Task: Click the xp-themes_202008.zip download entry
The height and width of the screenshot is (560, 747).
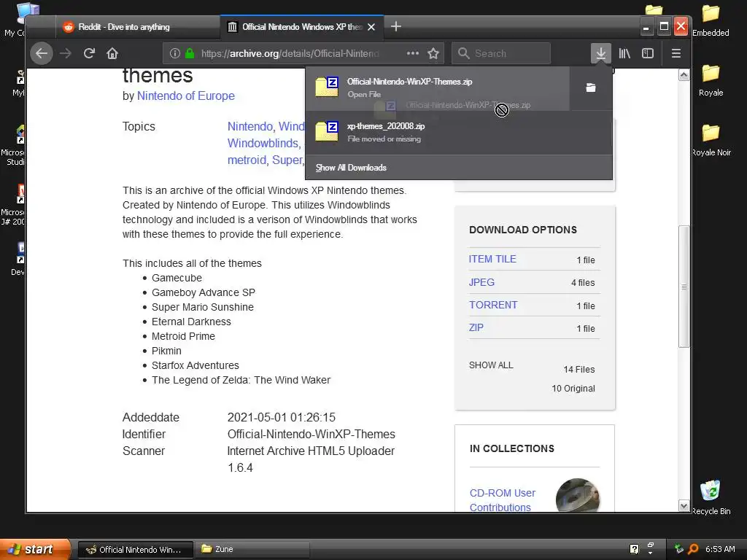Action: pyautogui.click(x=458, y=133)
